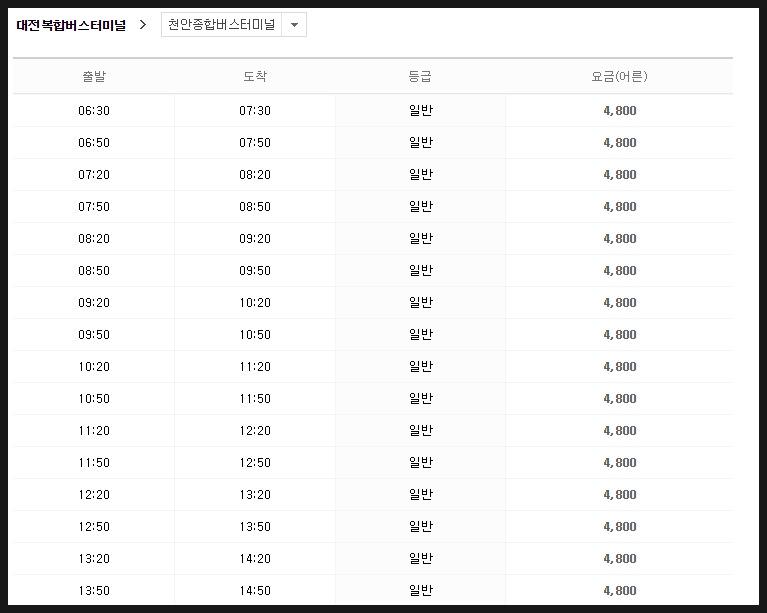Image resolution: width=767 pixels, height=613 pixels.
Task: Select the 13:50 departure time row
Action: point(373,590)
